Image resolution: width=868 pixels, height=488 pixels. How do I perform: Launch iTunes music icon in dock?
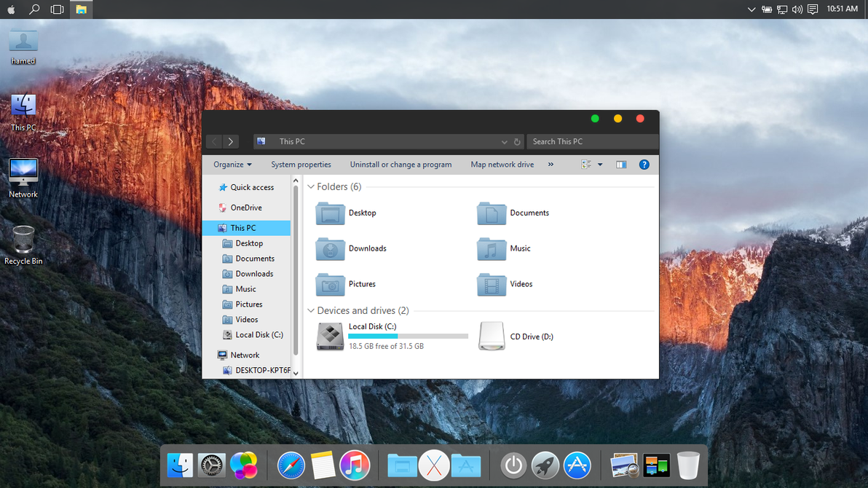coord(355,465)
